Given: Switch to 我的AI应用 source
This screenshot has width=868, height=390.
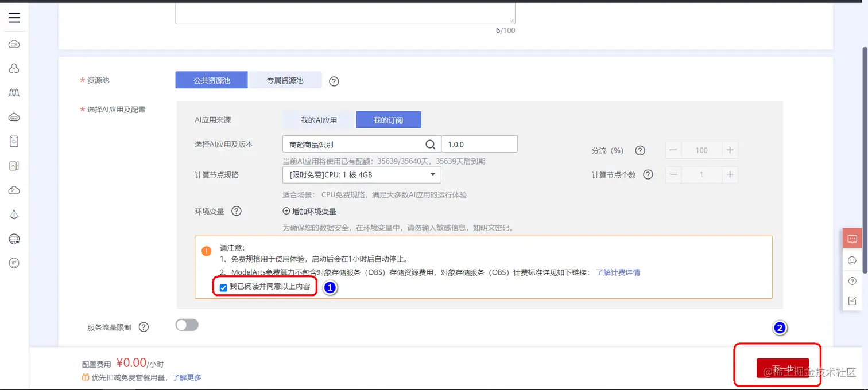Looking at the screenshot, I should click(x=319, y=120).
